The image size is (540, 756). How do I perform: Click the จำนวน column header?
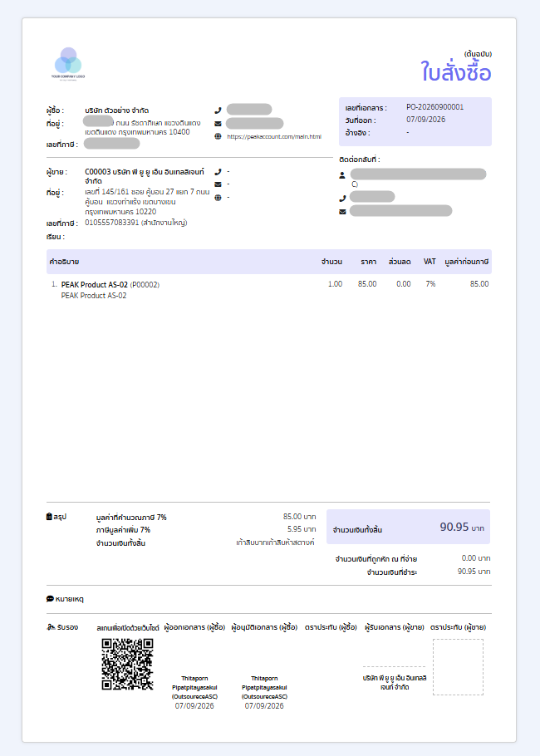[331, 262]
